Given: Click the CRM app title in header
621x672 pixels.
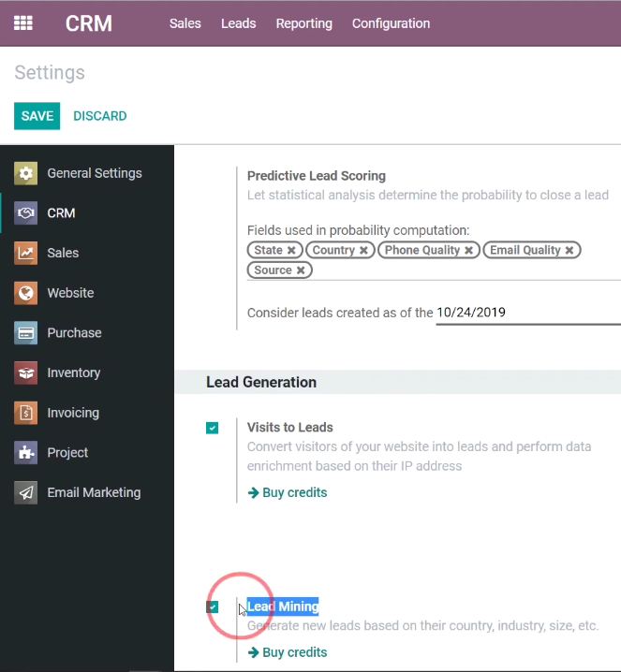Looking at the screenshot, I should pyautogui.click(x=89, y=23).
